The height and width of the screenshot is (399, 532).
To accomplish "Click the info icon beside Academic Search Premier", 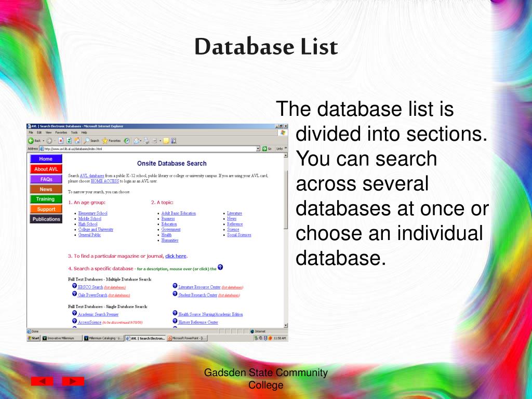I will (x=74, y=313).
